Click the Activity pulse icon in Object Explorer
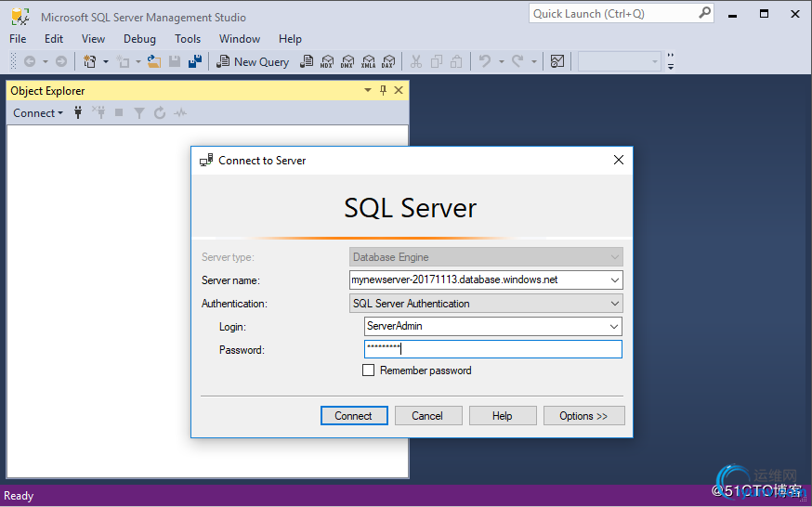Screen dimensions: 812x507 point(180,112)
